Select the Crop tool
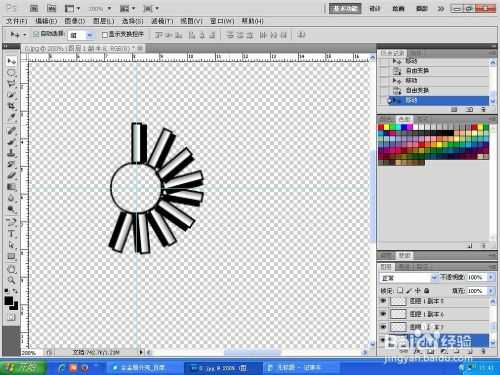The width and height of the screenshot is (500, 375). [12, 106]
